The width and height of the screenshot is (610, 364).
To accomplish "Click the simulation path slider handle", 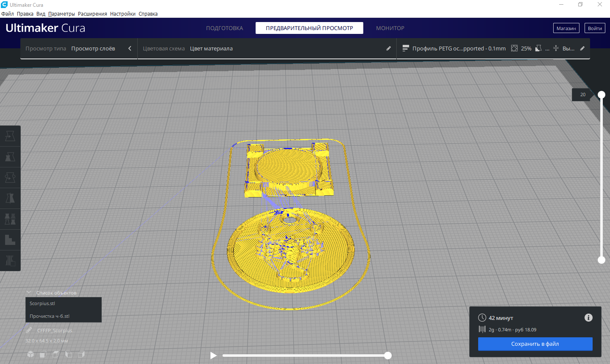I will coord(388,356).
